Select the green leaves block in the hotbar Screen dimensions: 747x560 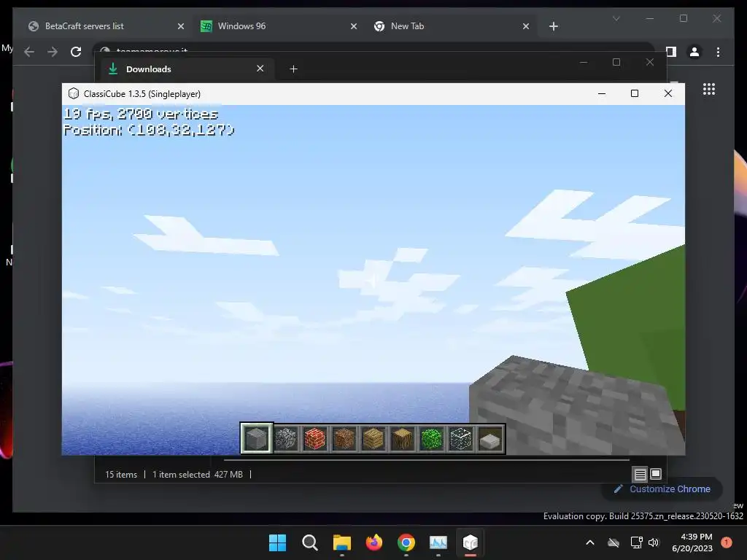pos(432,438)
